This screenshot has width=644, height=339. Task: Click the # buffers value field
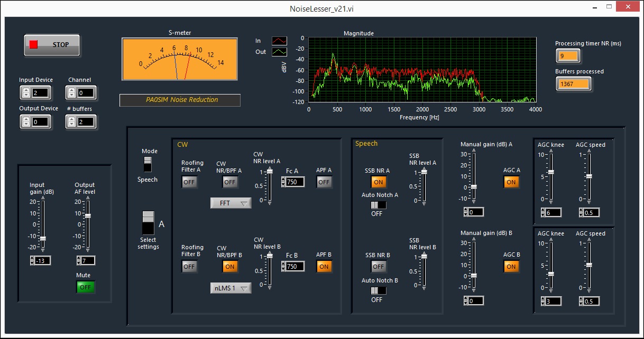tap(85, 122)
